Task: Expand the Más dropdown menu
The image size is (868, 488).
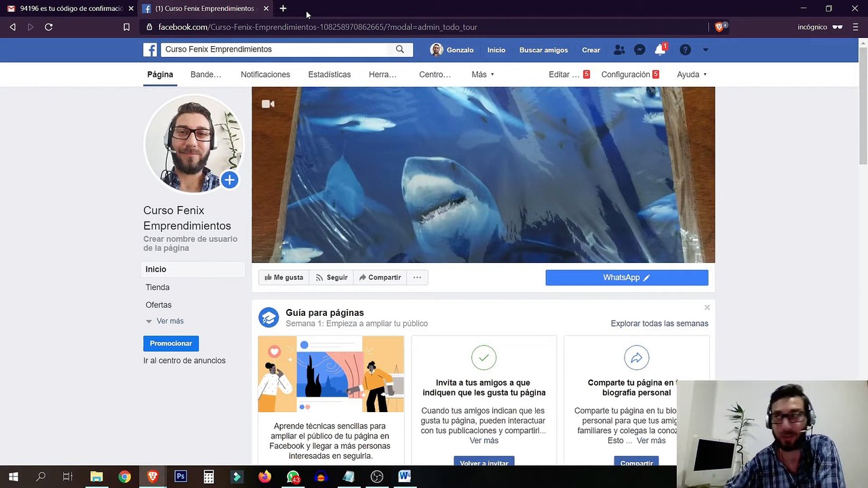Action: coord(483,75)
